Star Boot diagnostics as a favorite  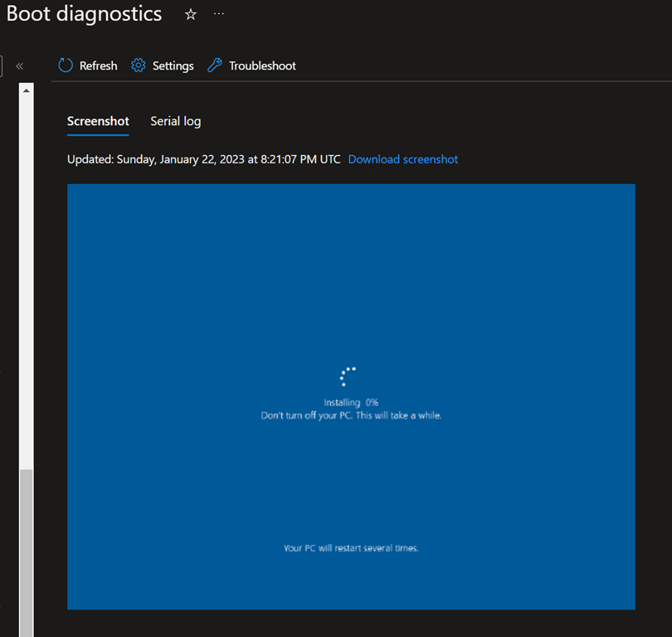click(190, 14)
